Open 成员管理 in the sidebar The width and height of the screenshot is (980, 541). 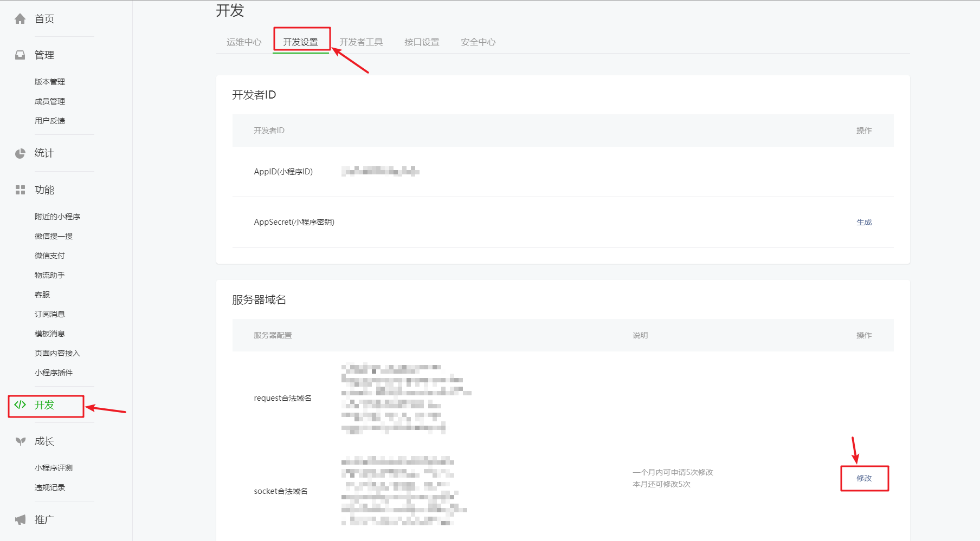click(x=50, y=101)
